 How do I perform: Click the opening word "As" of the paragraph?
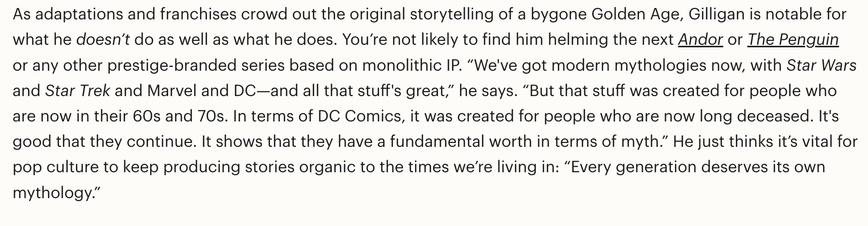coord(22,14)
